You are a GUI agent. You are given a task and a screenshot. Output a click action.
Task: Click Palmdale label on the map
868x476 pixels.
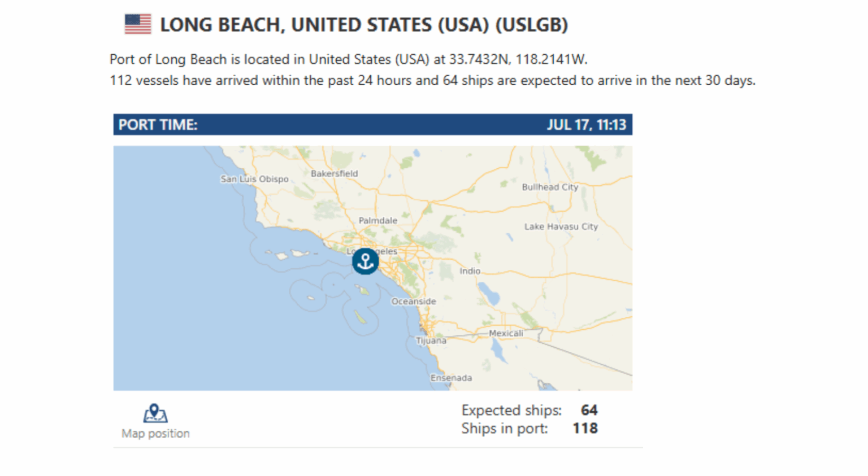tap(377, 221)
